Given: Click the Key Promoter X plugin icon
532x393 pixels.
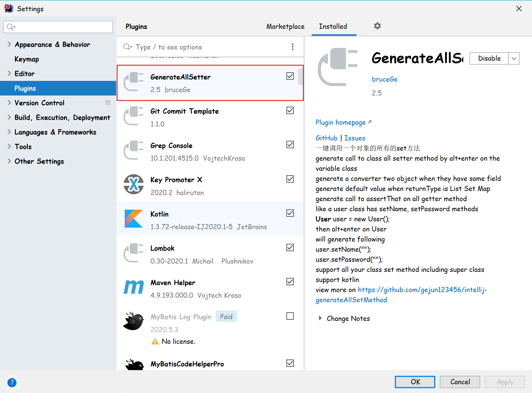Looking at the screenshot, I should (x=134, y=184).
